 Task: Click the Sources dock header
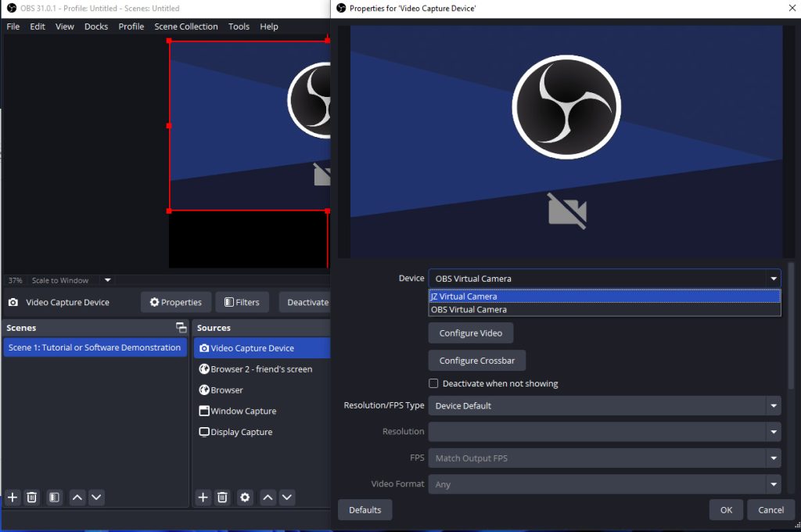(x=262, y=328)
